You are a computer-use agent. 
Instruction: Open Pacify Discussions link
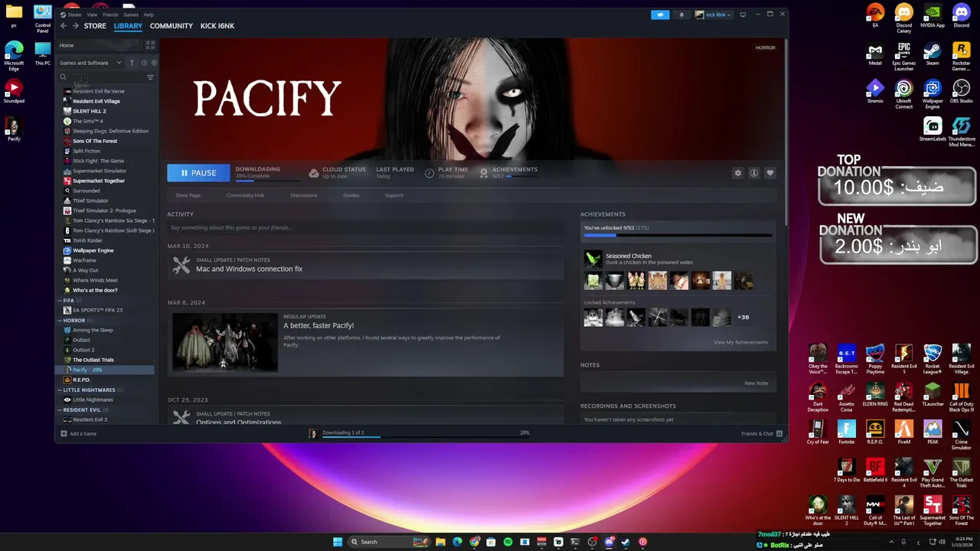pyautogui.click(x=304, y=195)
